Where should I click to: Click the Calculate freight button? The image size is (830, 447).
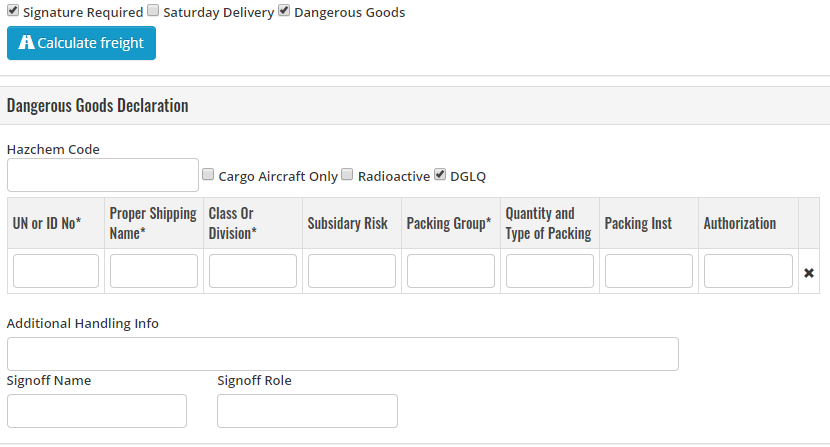coord(81,43)
